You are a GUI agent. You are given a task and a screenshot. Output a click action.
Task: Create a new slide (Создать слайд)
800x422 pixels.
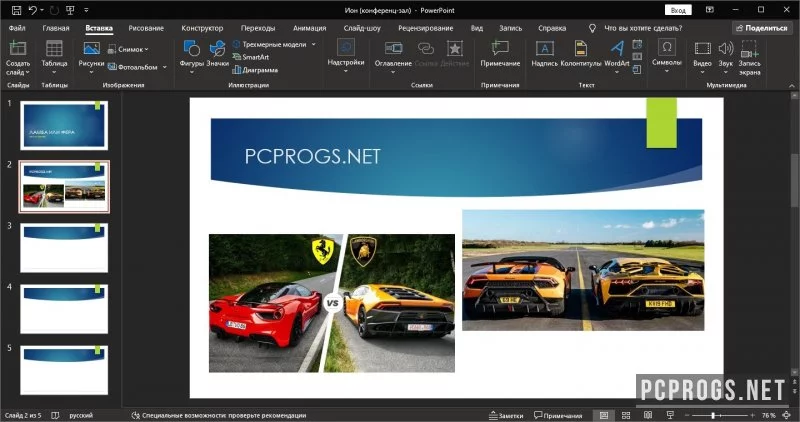[18, 59]
